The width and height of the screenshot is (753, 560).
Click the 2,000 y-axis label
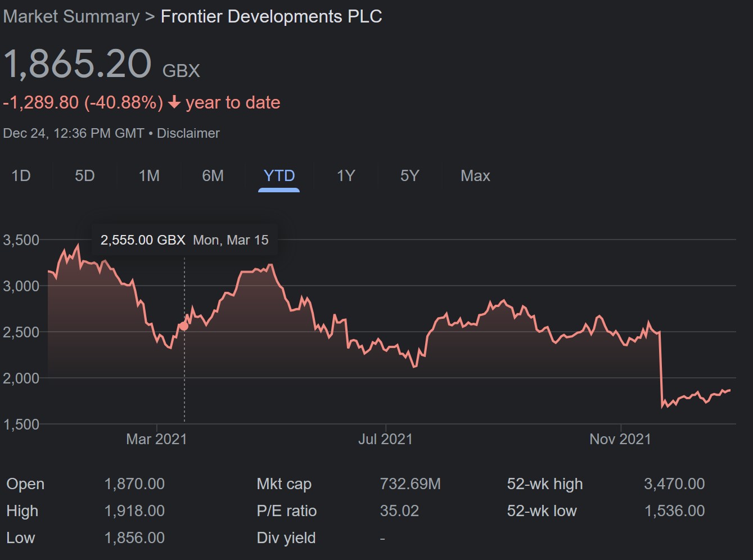coord(21,378)
